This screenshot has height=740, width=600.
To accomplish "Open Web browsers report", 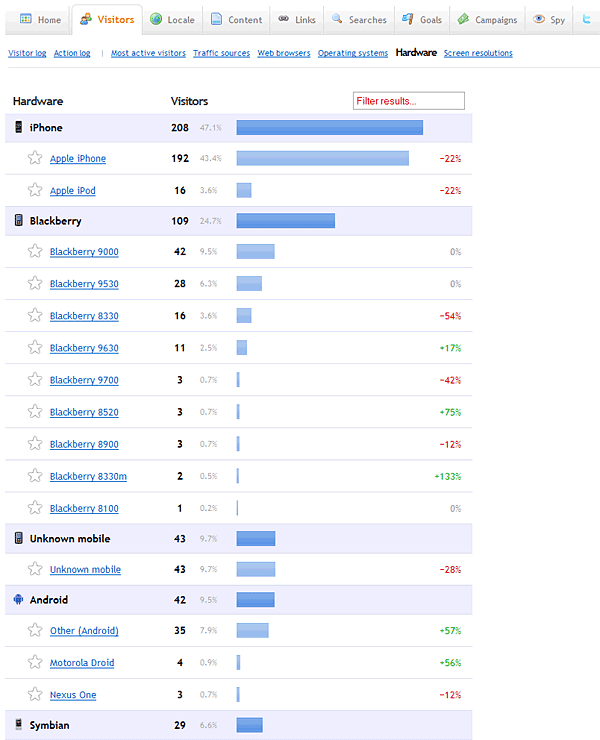I will coord(284,53).
